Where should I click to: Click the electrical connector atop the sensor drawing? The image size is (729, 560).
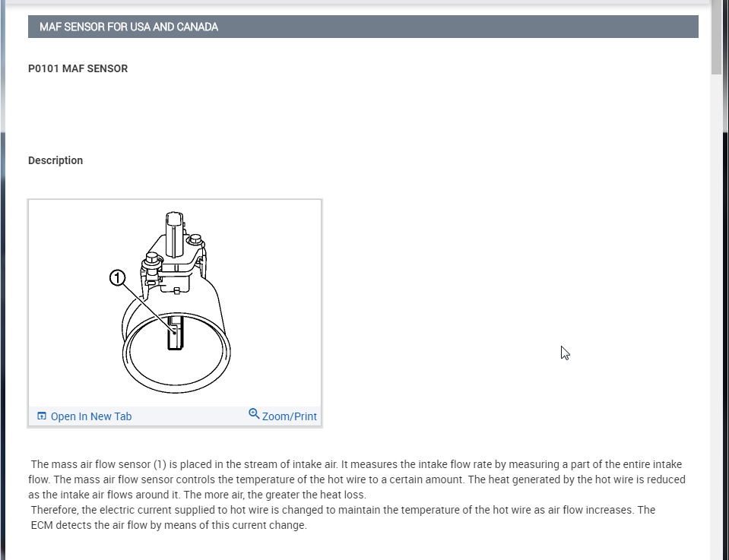[174, 234]
